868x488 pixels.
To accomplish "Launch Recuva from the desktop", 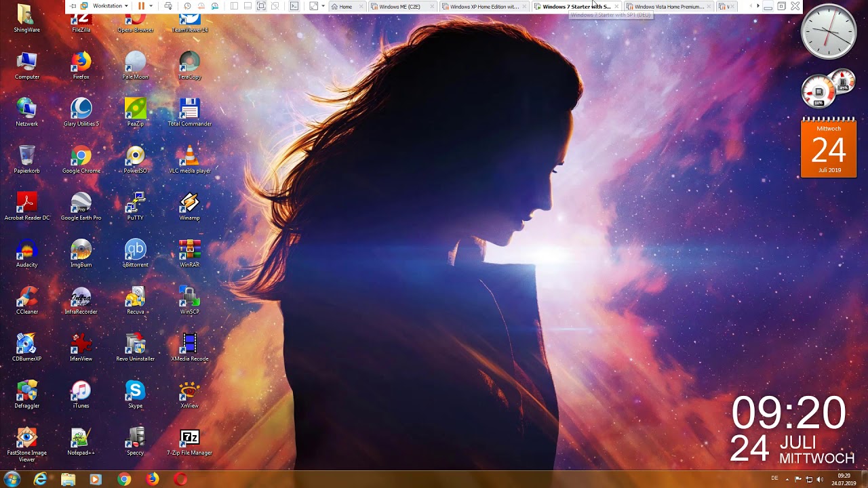I will click(x=135, y=300).
